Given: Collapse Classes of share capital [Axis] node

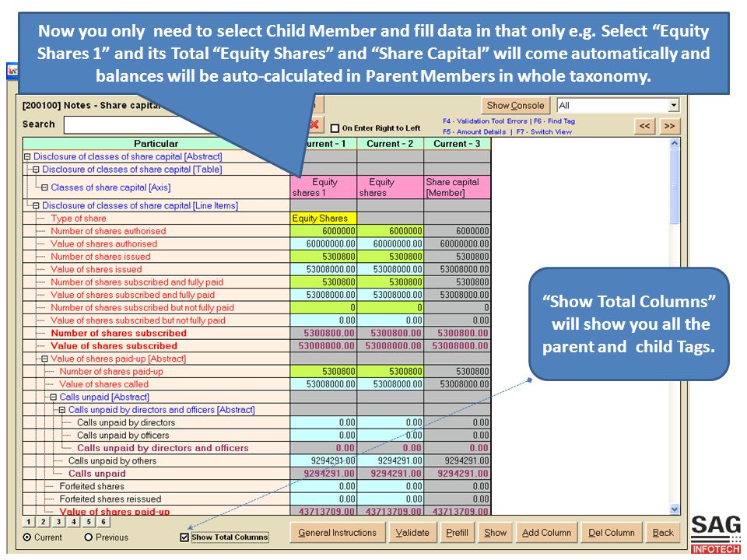Looking at the screenshot, I should pos(45,187).
